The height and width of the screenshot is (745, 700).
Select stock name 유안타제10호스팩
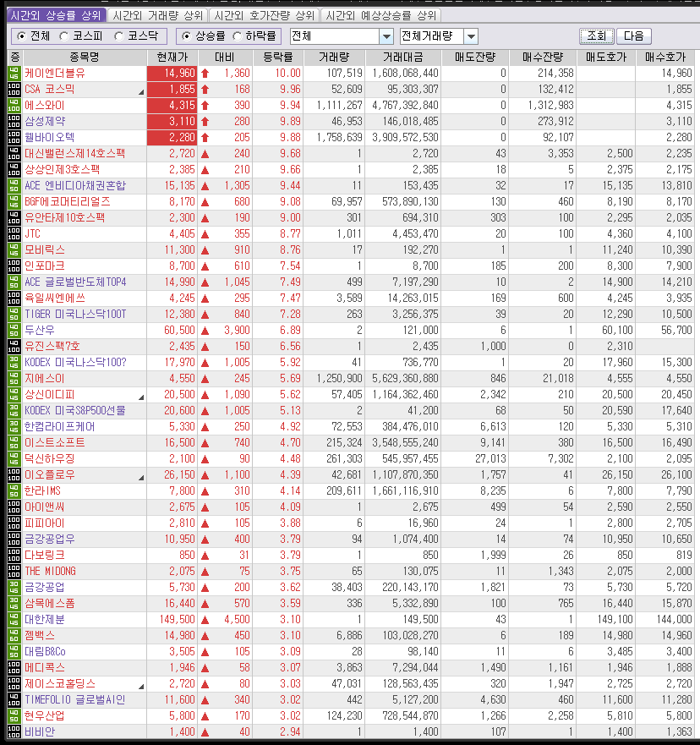64,218
